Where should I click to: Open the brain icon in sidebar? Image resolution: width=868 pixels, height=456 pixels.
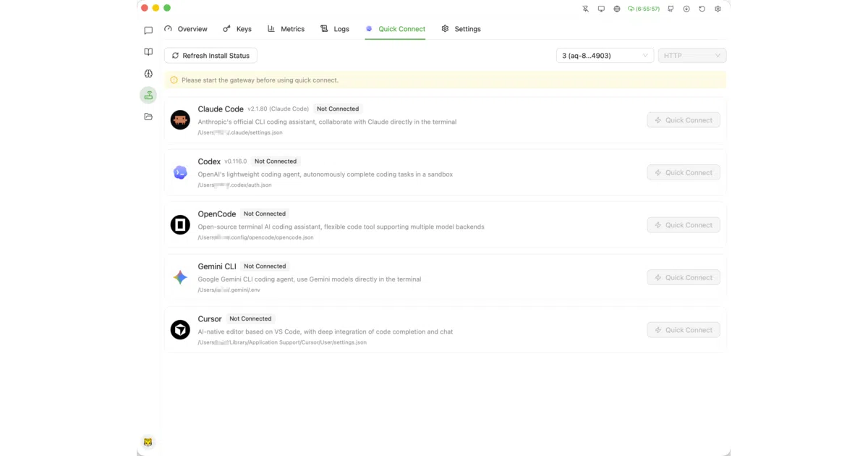[148, 74]
